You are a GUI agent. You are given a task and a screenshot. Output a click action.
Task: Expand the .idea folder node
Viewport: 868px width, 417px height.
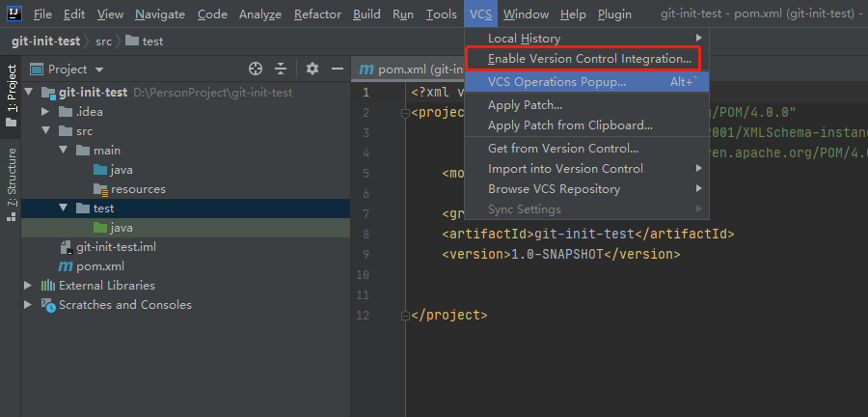[46, 112]
